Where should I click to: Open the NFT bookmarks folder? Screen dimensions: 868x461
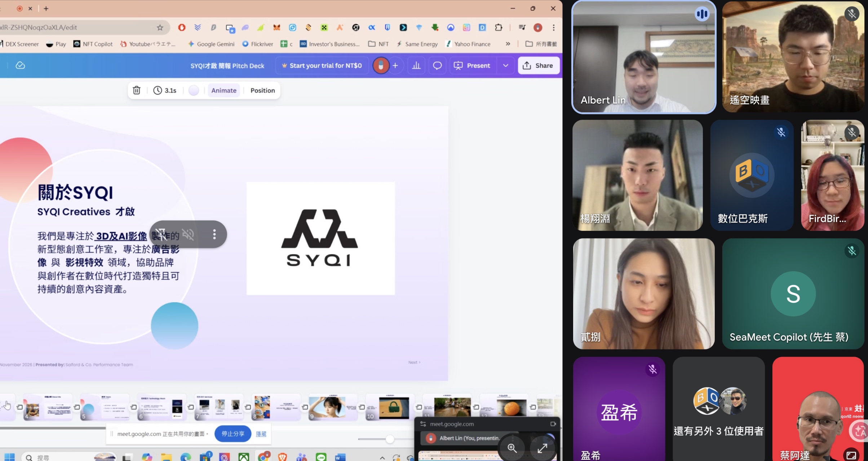point(378,44)
